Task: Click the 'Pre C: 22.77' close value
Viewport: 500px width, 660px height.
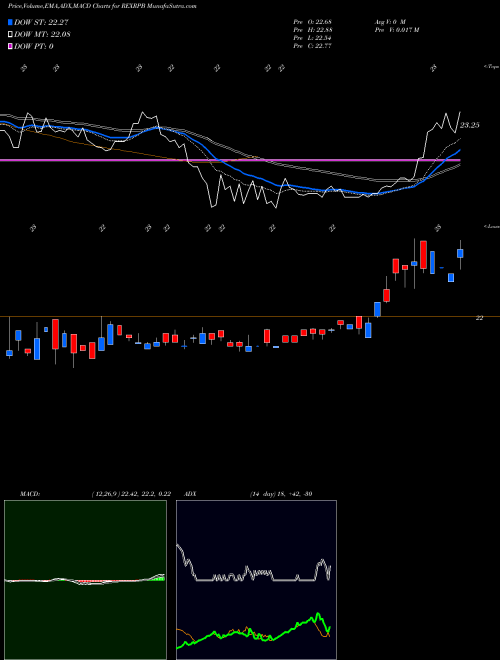Action: tap(313, 46)
